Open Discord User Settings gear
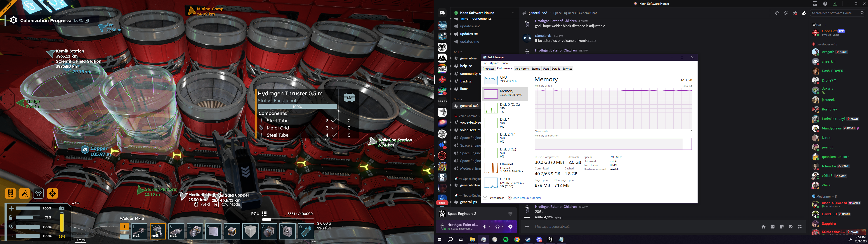Image resolution: width=868 pixels, height=244 pixels. click(510, 227)
